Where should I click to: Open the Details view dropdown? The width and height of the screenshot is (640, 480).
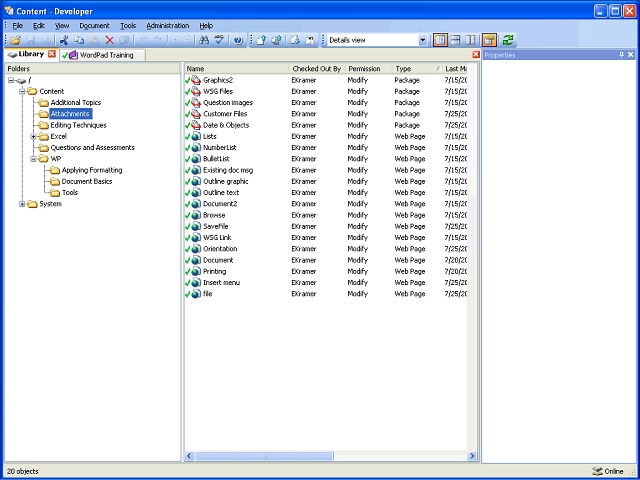point(423,40)
